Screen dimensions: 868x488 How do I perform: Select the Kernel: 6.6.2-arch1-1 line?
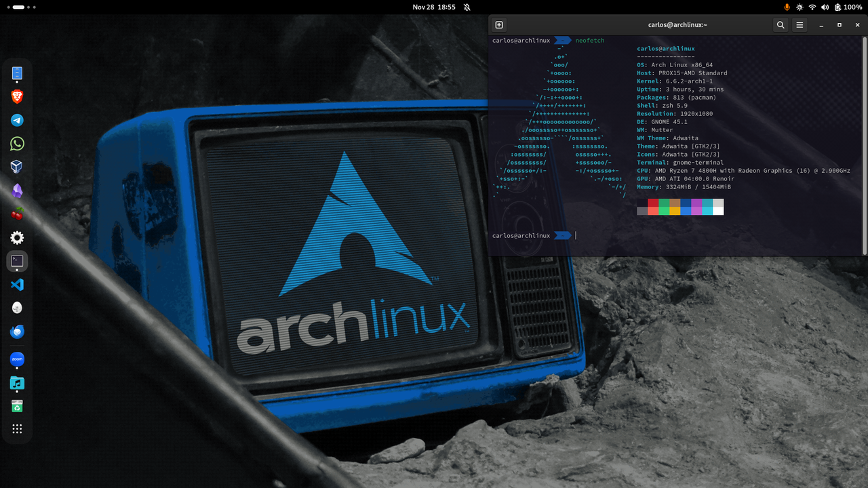(675, 81)
